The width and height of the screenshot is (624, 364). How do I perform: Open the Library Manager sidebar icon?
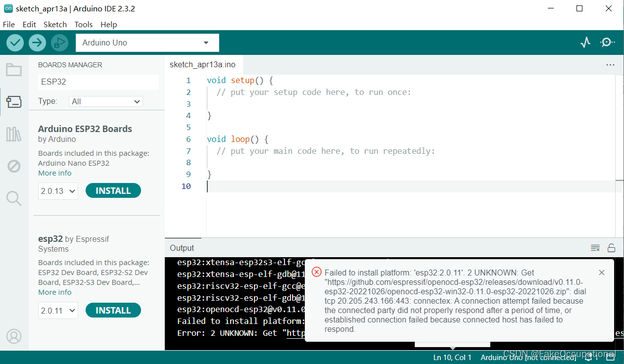(x=14, y=134)
